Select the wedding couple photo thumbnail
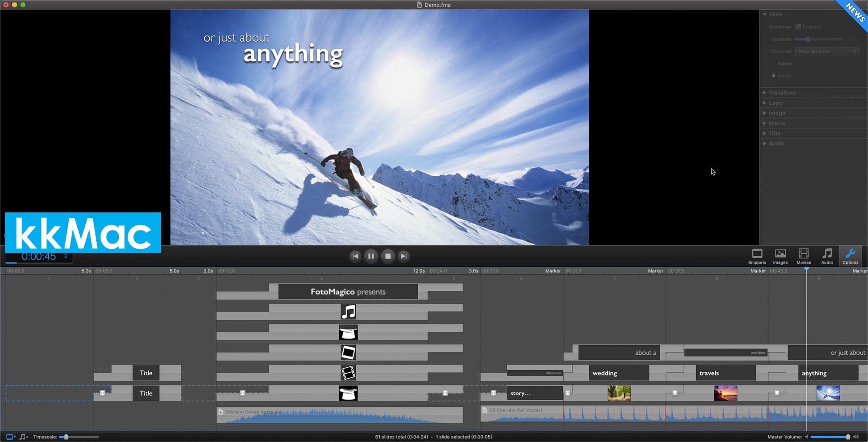 click(619, 393)
